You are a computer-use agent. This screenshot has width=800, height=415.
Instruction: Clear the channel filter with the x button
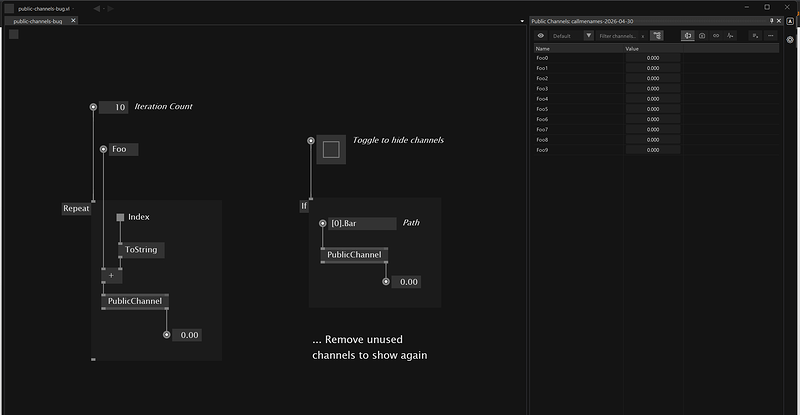pyautogui.click(x=643, y=36)
